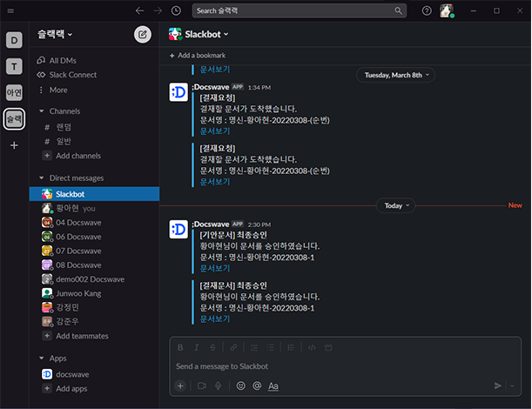Open schedule send dropdown arrow

coord(512,386)
